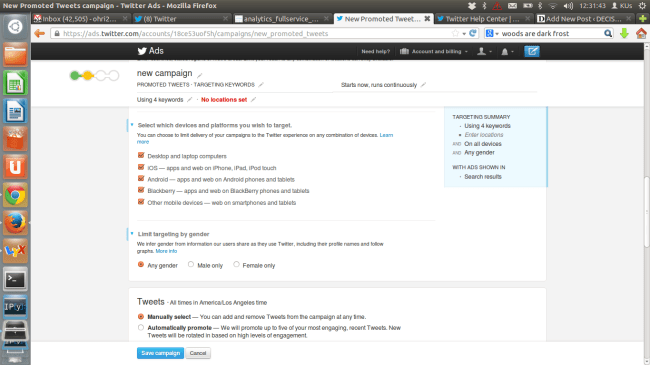This screenshot has width=650, height=365.
Task: Open the Need help? link
Action: click(376, 51)
